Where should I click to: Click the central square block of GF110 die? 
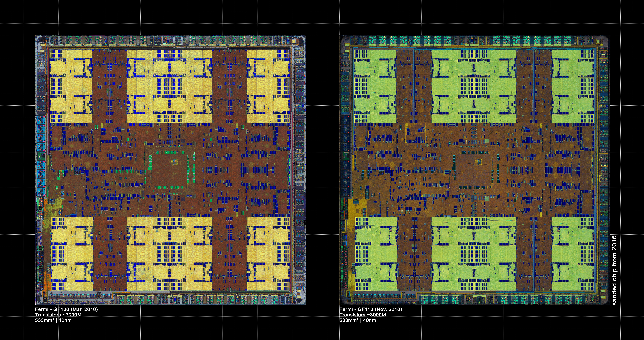pyautogui.click(x=474, y=170)
